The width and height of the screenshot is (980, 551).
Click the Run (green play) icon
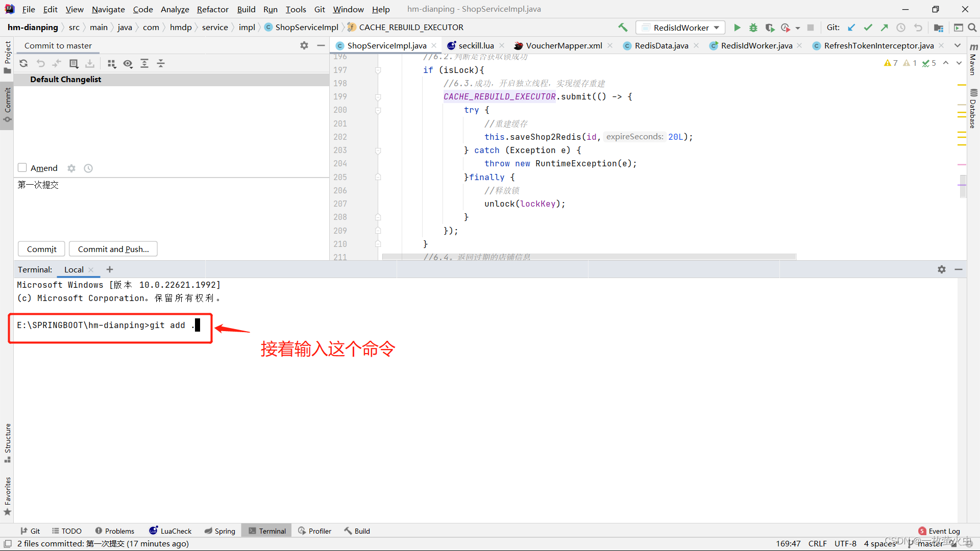(737, 28)
